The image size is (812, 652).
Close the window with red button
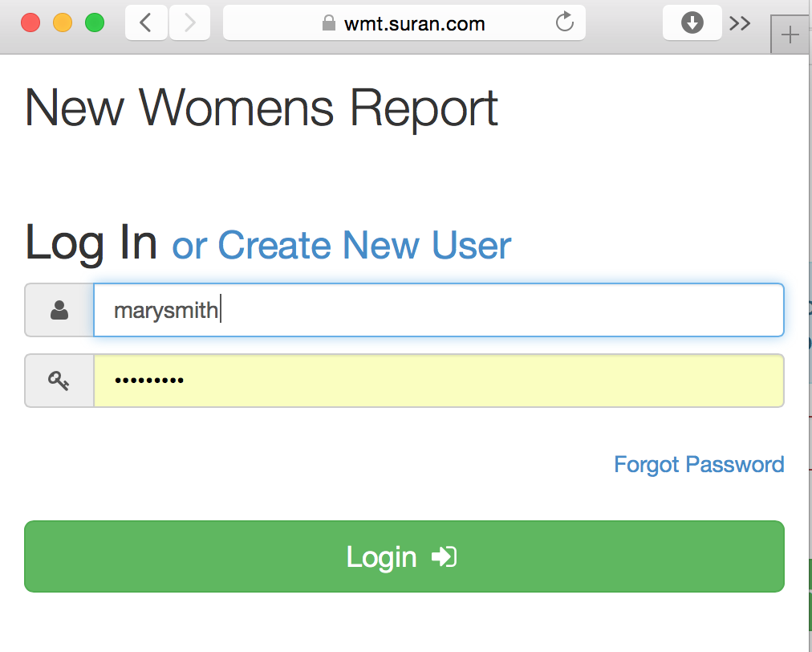[x=30, y=22]
